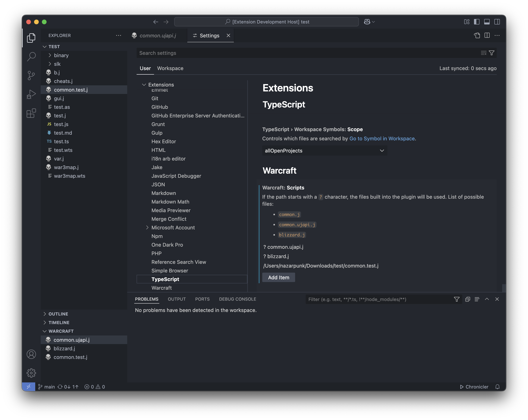Toggle the secondary side bar layout button
The height and width of the screenshot is (420, 528).
497,22
